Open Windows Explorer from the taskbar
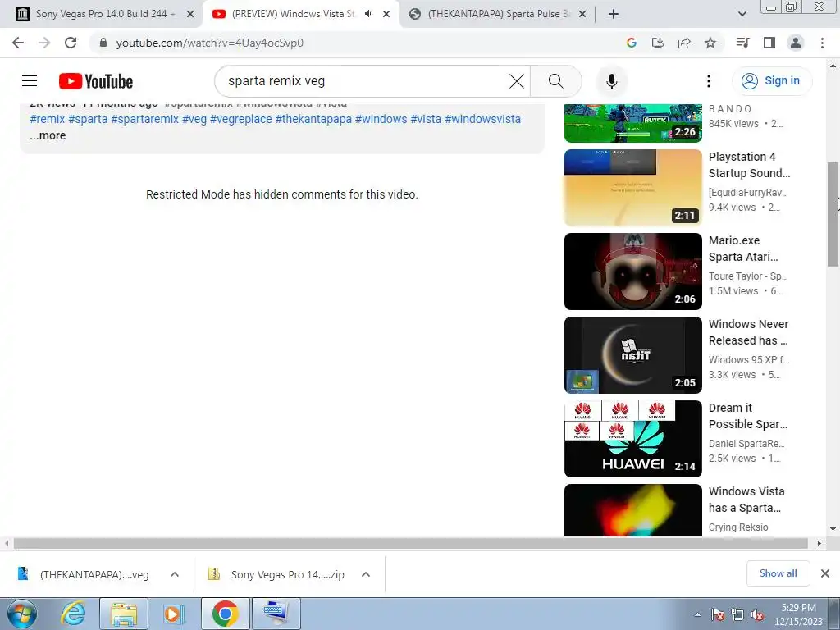840x630 pixels. click(x=124, y=614)
